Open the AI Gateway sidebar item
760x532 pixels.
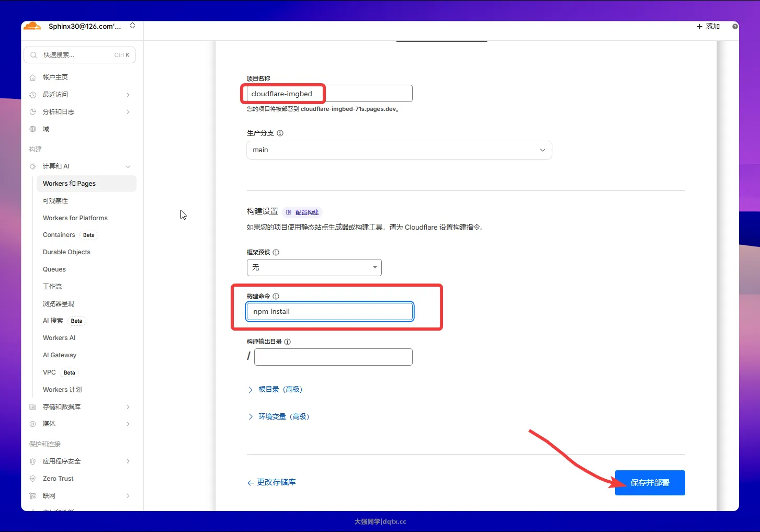(x=60, y=355)
